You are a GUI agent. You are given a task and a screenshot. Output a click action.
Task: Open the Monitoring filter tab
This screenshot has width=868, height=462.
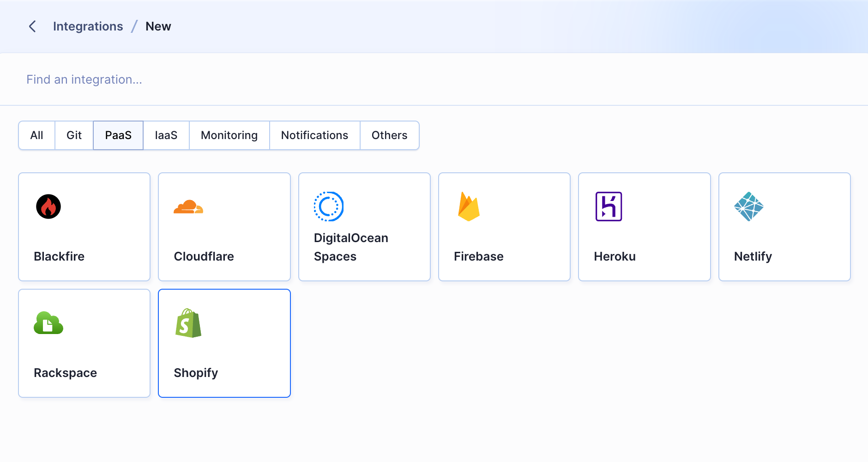(229, 135)
